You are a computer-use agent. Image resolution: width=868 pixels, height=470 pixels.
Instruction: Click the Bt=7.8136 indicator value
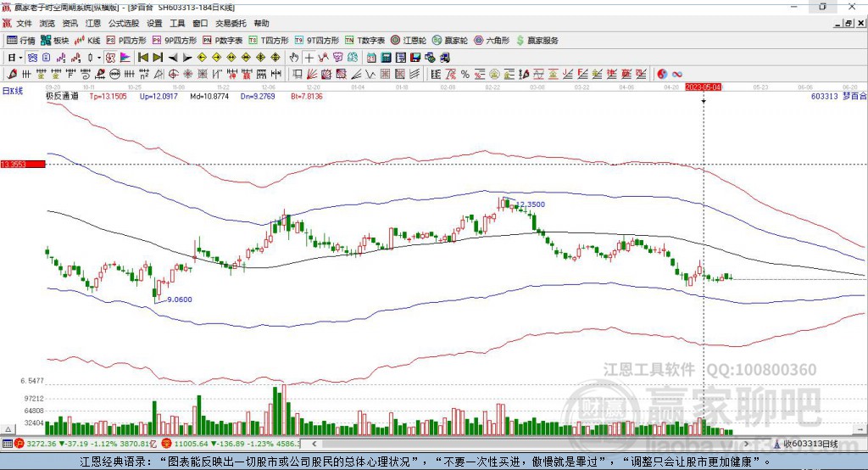pos(306,96)
